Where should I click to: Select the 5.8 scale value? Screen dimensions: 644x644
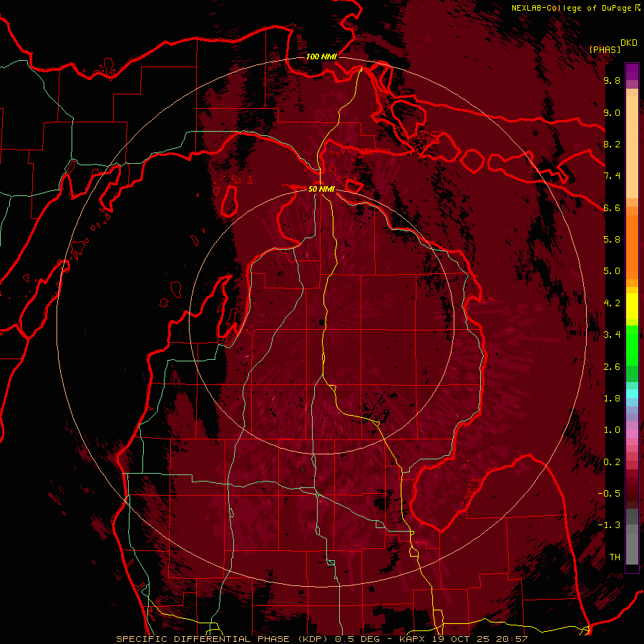612,240
